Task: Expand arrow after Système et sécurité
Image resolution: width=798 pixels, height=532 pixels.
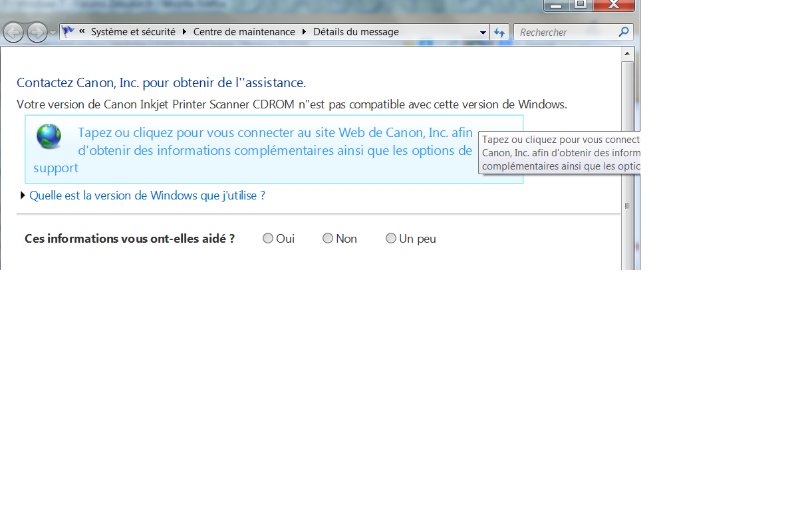Action: coord(184,32)
